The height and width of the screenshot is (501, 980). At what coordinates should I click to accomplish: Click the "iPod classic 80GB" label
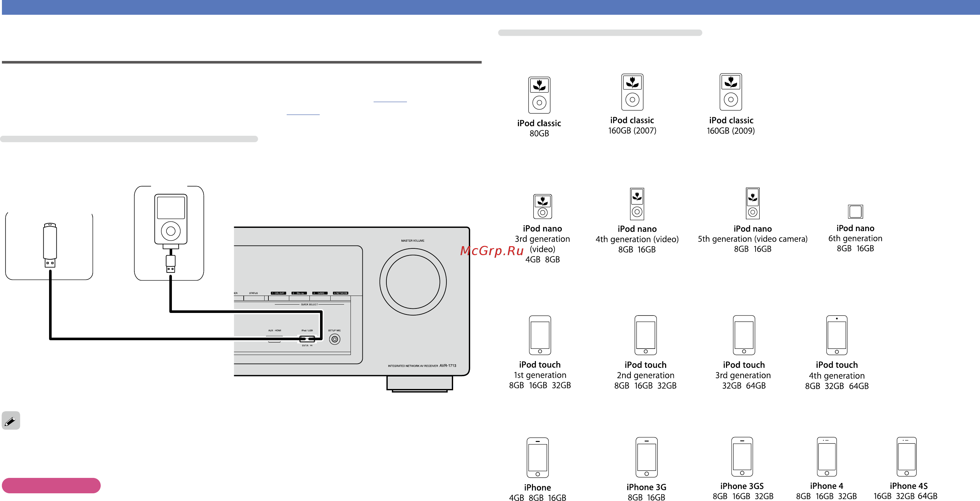tap(539, 128)
